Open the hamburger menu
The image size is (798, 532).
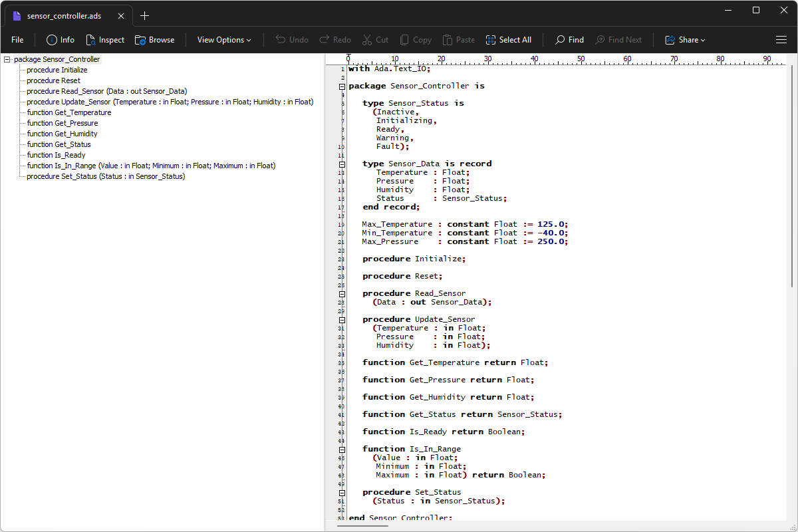781,40
